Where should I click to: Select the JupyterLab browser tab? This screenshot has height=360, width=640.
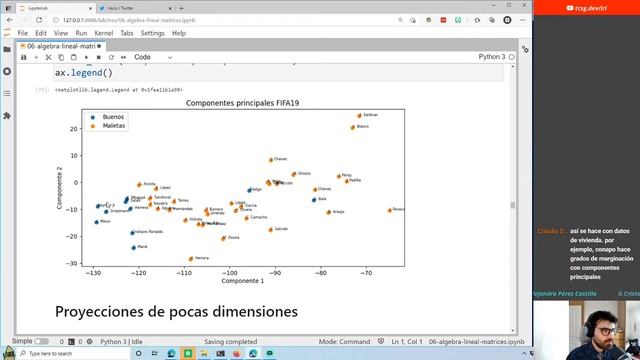click(x=55, y=8)
